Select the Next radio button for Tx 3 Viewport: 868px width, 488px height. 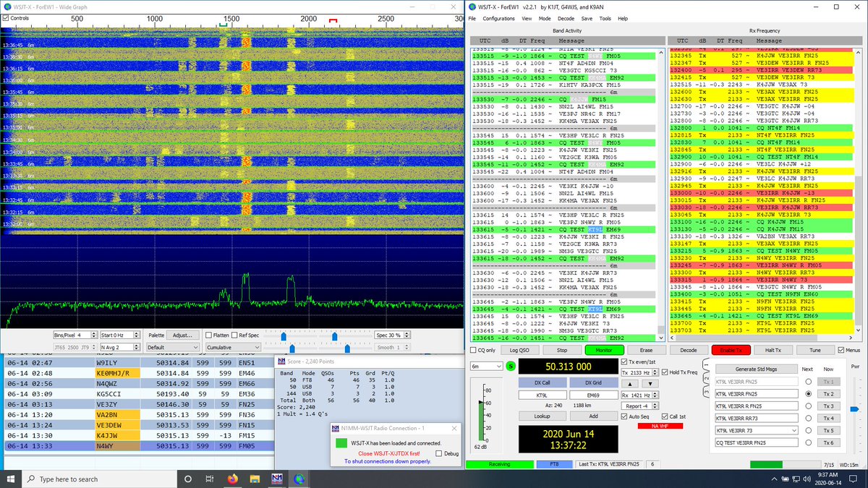tap(808, 406)
